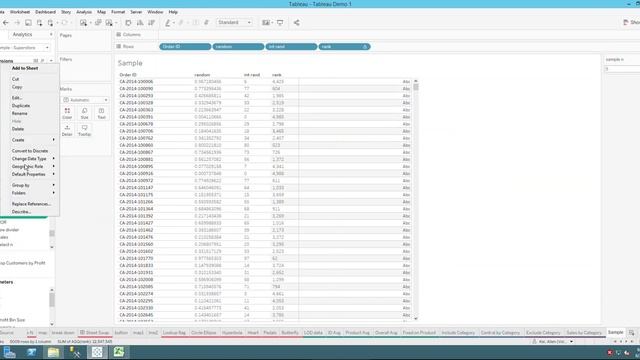Choose Delete in context menu
Image resolution: width=640 pixels, height=360 pixels.
18,129
